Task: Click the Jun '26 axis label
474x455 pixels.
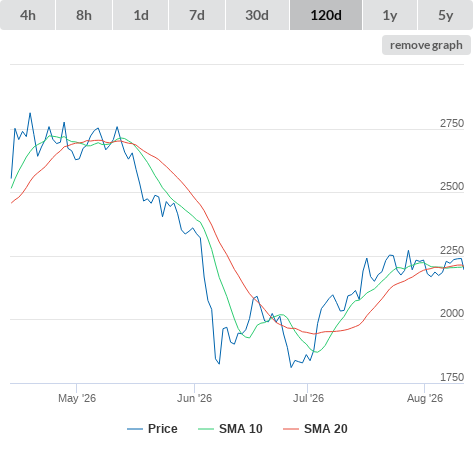Action: (194, 398)
